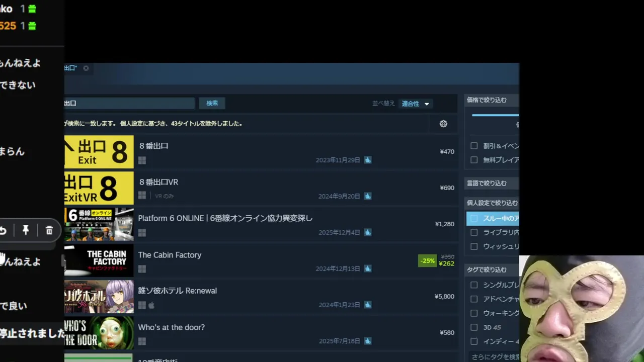The width and height of the screenshot is (644, 362).
Task: Open the 適合性 sort dropdown
Action: click(416, 104)
